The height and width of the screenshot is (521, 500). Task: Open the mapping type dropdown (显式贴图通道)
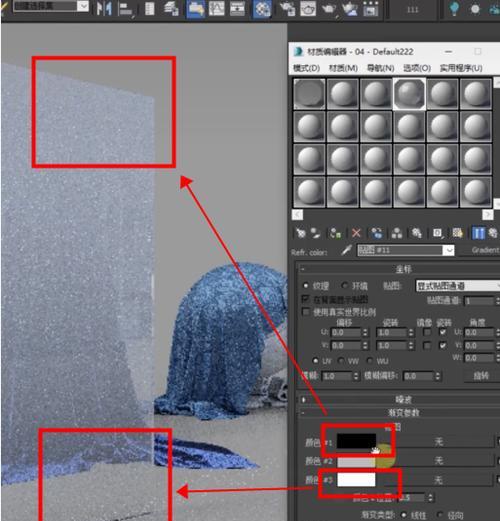point(457,286)
